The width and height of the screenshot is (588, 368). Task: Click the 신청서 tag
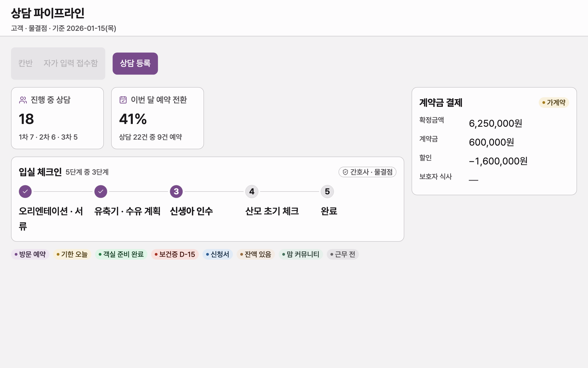[218, 254]
